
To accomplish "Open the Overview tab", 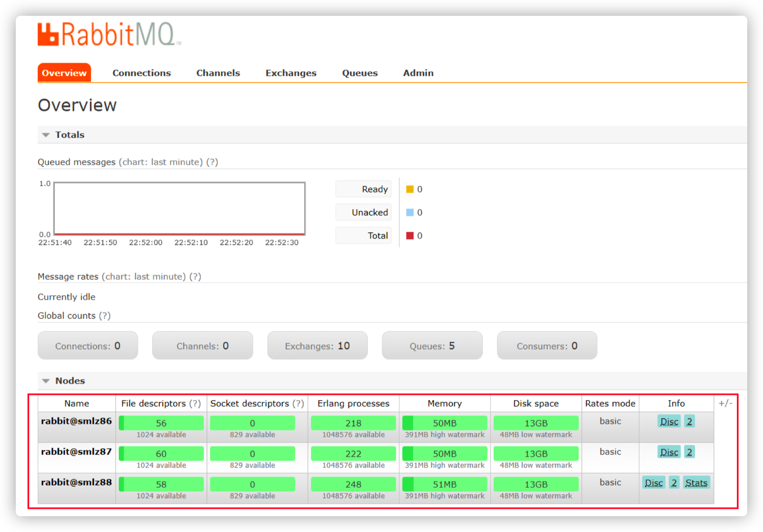I will [64, 73].
